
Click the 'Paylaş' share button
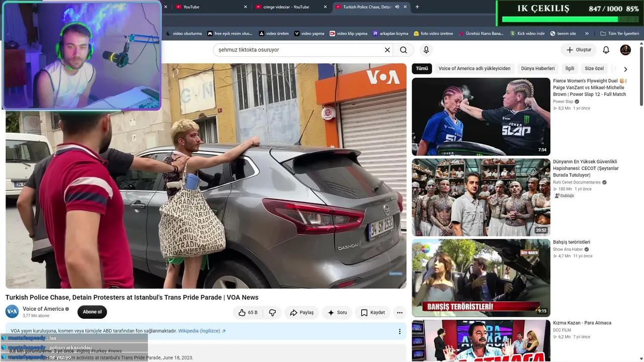coord(302,313)
